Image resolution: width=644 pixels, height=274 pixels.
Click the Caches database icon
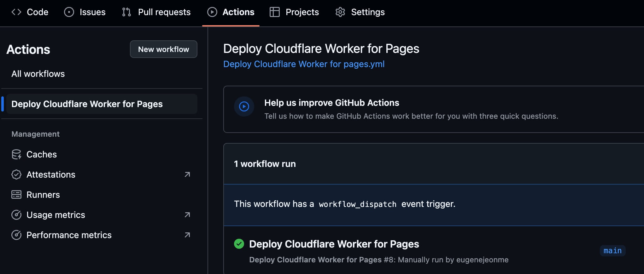click(x=16, y=154)
